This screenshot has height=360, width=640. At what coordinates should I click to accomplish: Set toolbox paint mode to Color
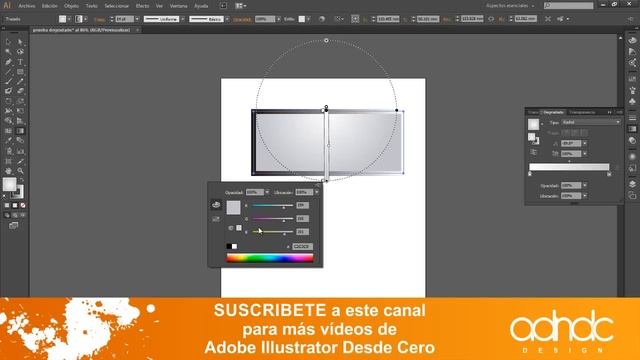pyautogui.click(x=7, y=205)
